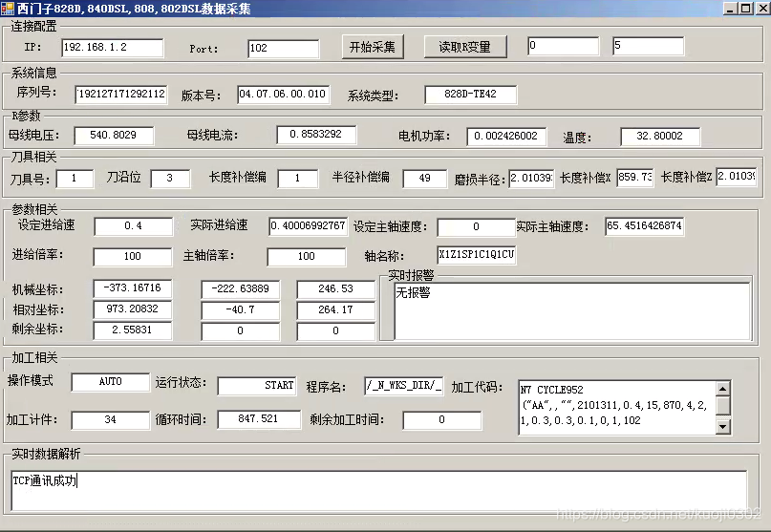Click the 操作模式 field AUTO
The width and height of the screenshot is (771, 532).
[x=111, y=382]
